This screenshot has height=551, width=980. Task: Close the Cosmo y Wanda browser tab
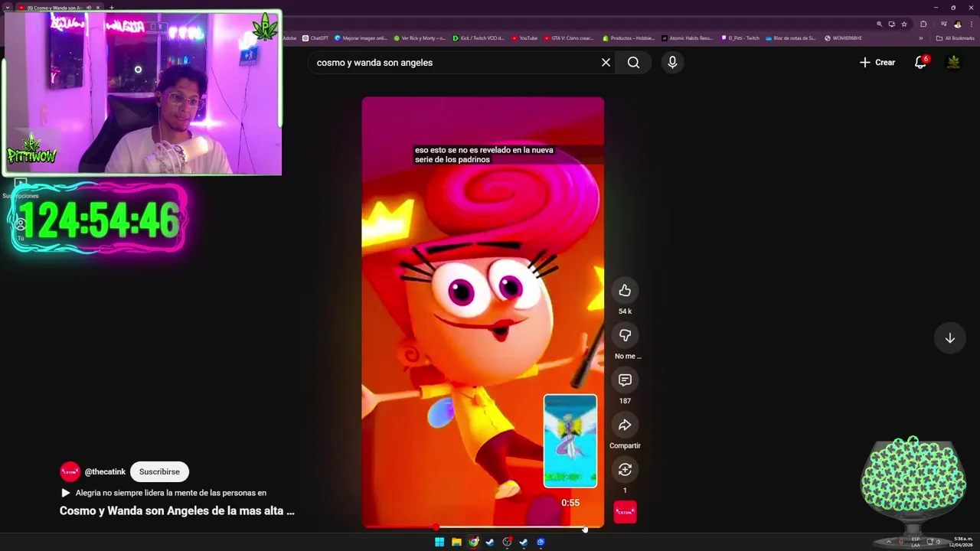coord(98,8)
